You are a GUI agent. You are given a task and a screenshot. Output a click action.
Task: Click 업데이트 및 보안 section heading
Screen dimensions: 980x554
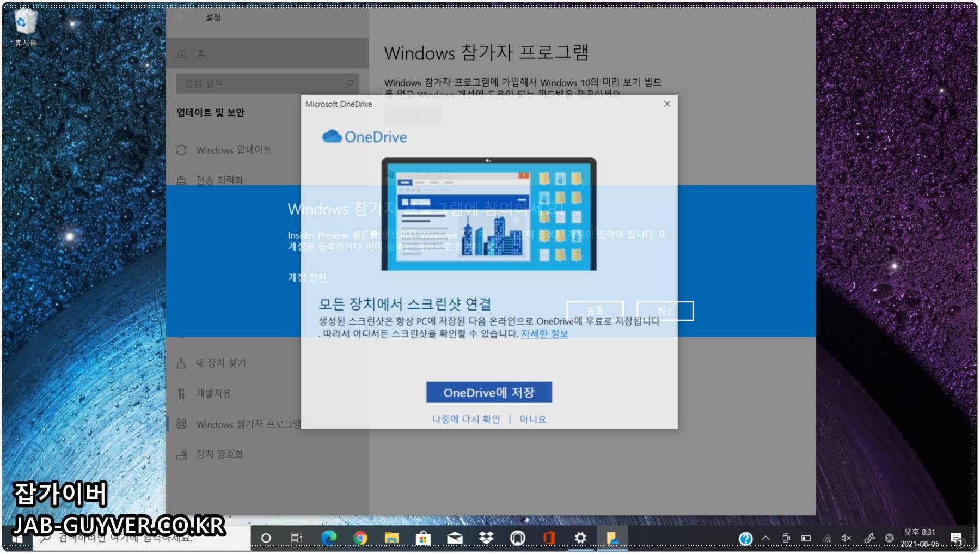(x=211, y=113)
